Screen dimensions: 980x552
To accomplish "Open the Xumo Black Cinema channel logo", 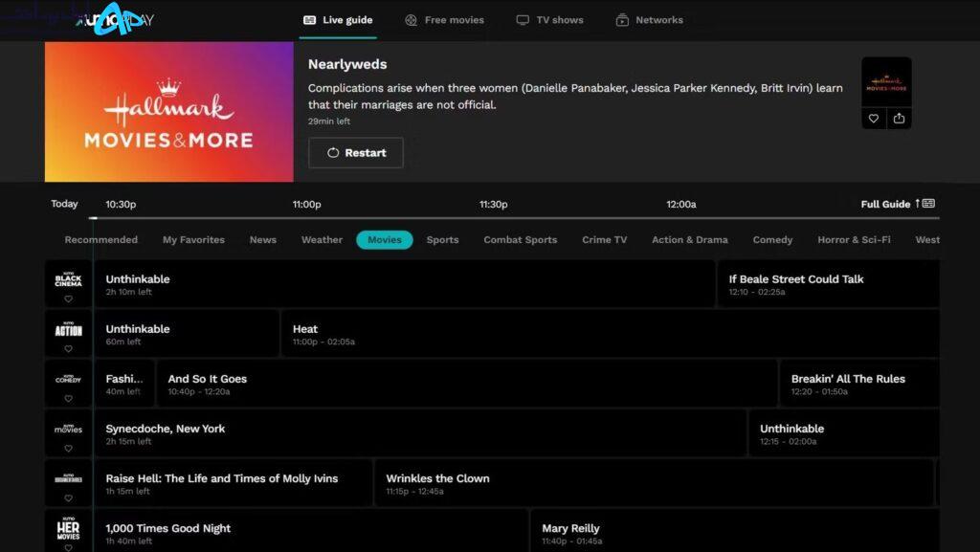I will 68,279.
